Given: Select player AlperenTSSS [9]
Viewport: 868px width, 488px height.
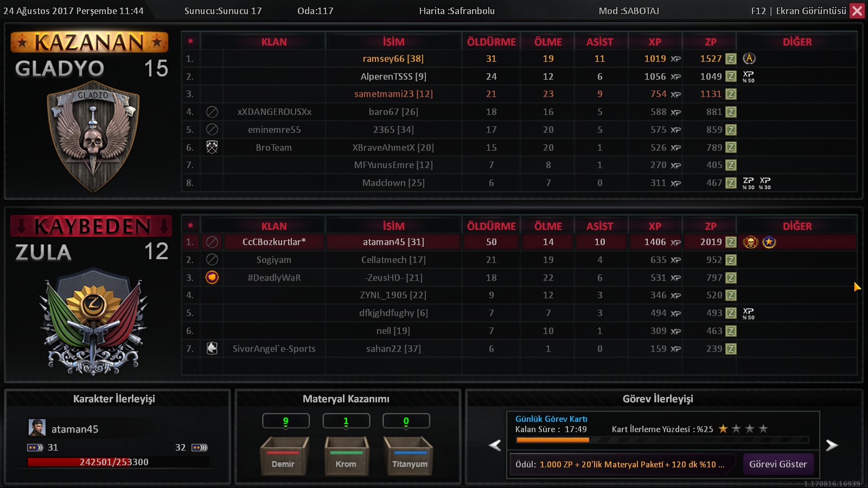Looking at the screenshot, I should (x=393, y=76).
